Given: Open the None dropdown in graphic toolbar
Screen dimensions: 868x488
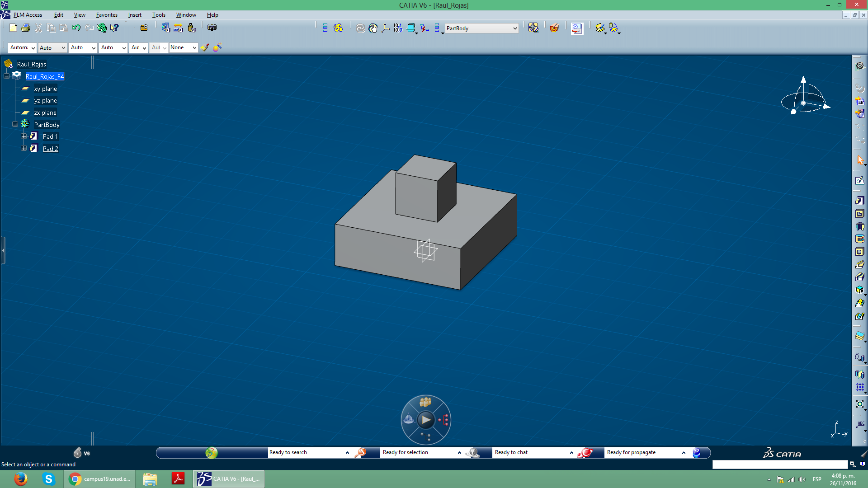Looking at the screenshot, I should 184,47.
